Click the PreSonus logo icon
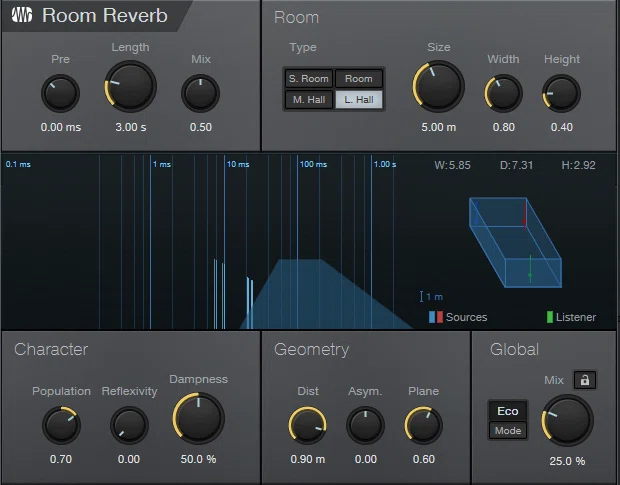This screenshot has height=485, width=620. (x=22, y=15)
